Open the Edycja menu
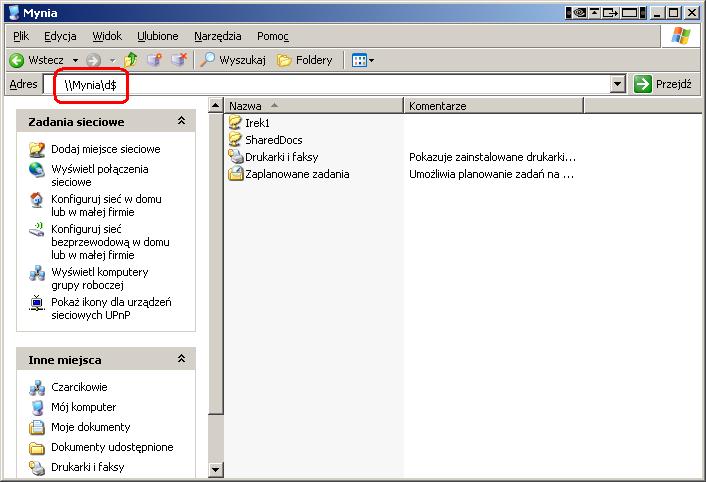706x482 pixels. 60,36
